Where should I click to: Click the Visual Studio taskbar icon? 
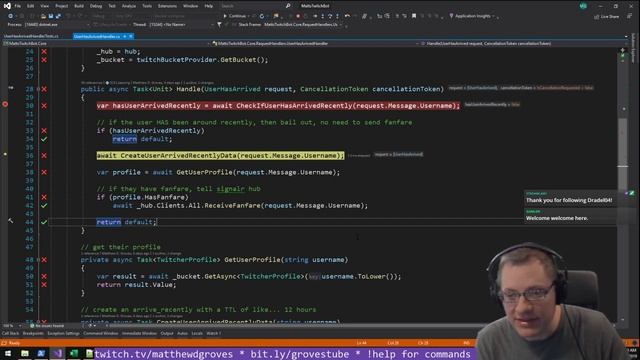click(57, 353)
